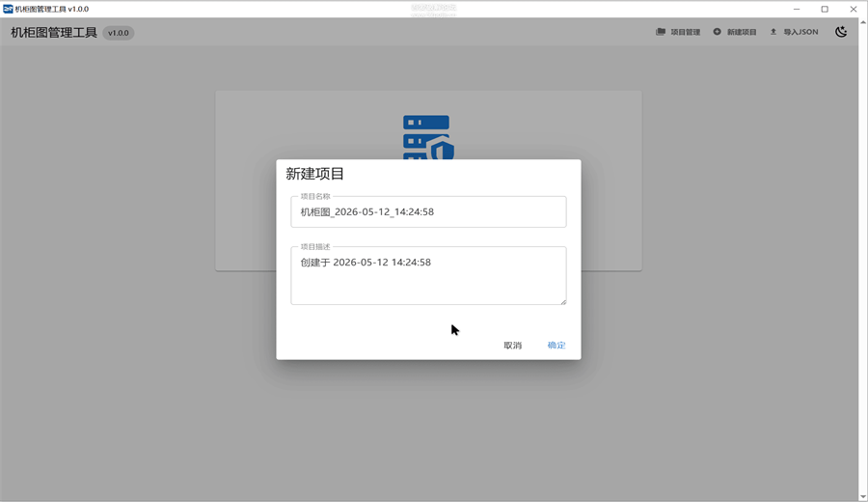Open 项目管理 from top bar

tap(678, 32)
